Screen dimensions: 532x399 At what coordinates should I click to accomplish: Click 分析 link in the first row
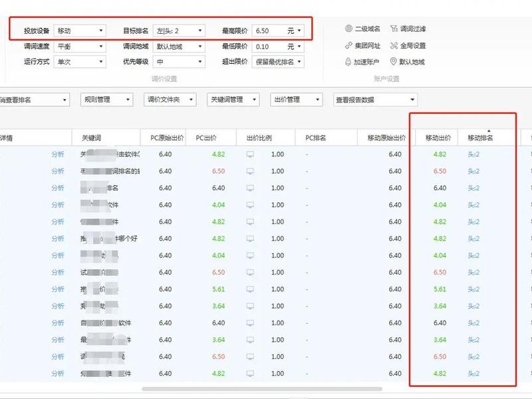click(x=58, y=154)
